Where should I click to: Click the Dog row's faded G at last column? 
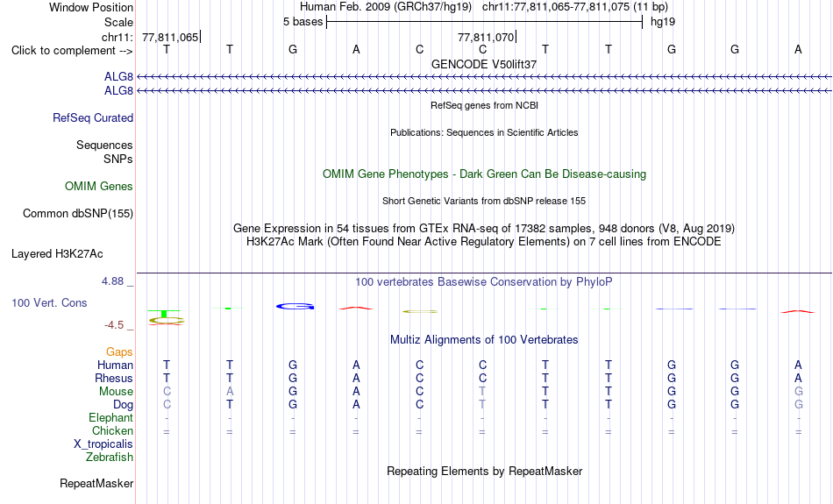pyautogui.click(x=799, y=405)
